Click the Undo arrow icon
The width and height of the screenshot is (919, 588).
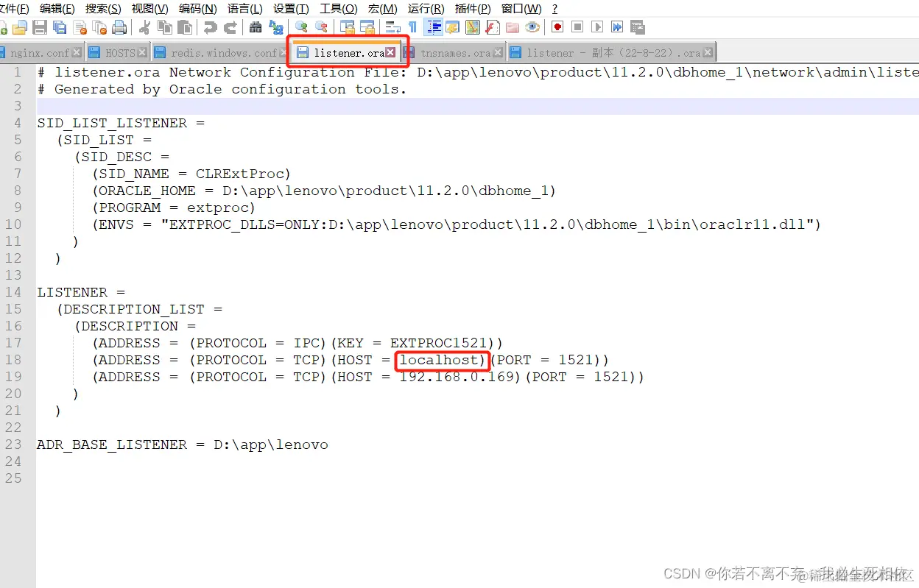point(211,27)
